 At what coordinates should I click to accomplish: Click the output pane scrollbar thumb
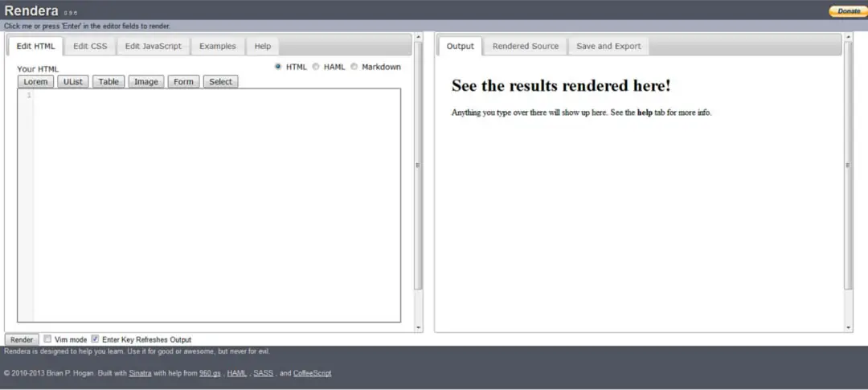(849, 165)
